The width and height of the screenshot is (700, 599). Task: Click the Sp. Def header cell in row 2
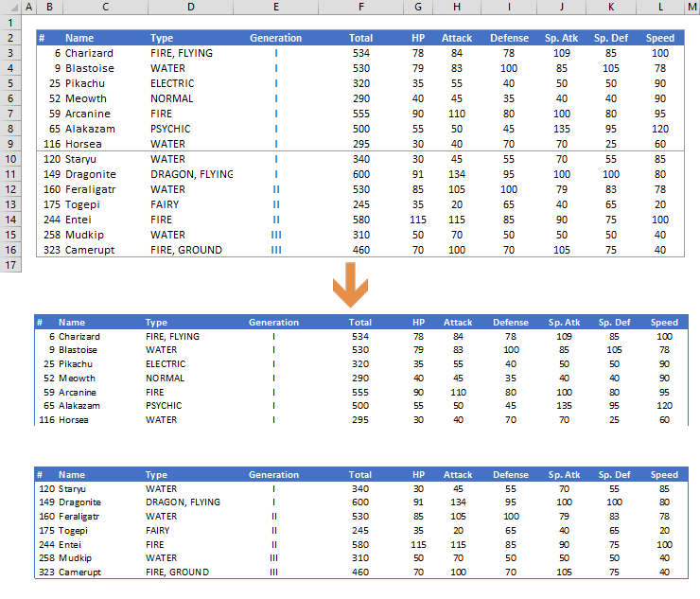pyautogui.click(x=611, y=38)
